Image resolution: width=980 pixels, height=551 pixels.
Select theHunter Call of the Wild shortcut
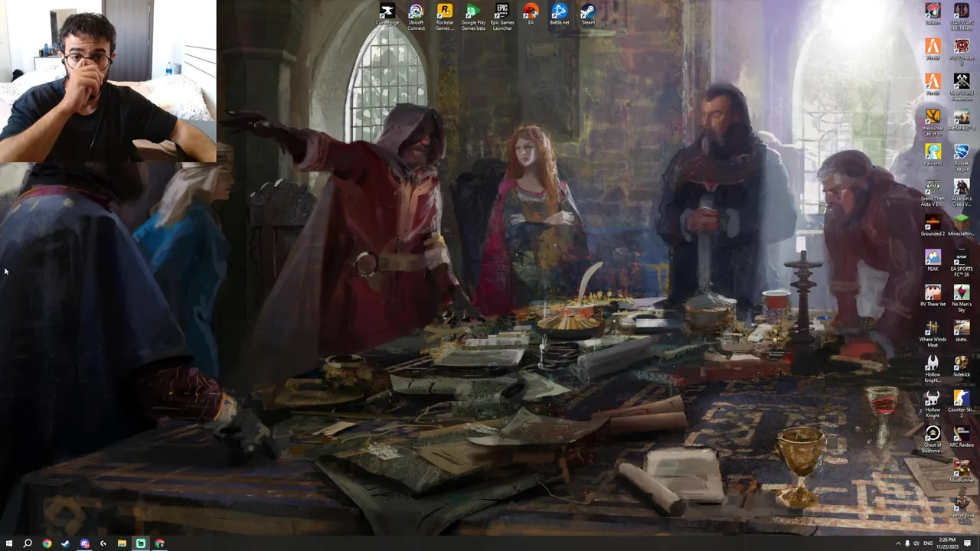933,122
